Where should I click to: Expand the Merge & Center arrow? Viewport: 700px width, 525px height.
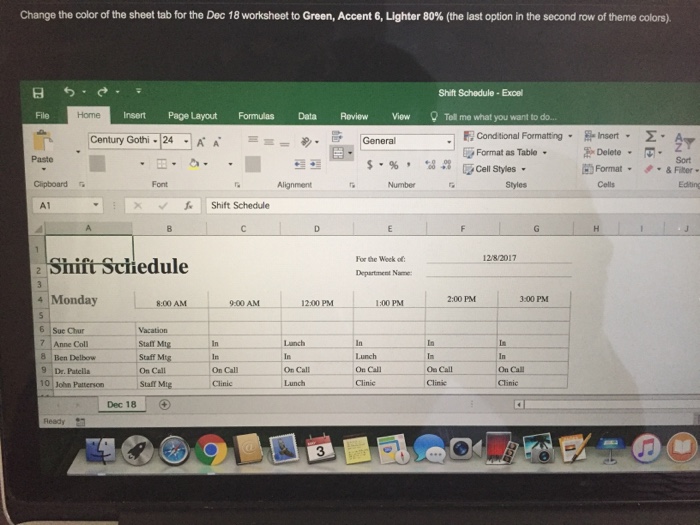[x=350, y=154]
